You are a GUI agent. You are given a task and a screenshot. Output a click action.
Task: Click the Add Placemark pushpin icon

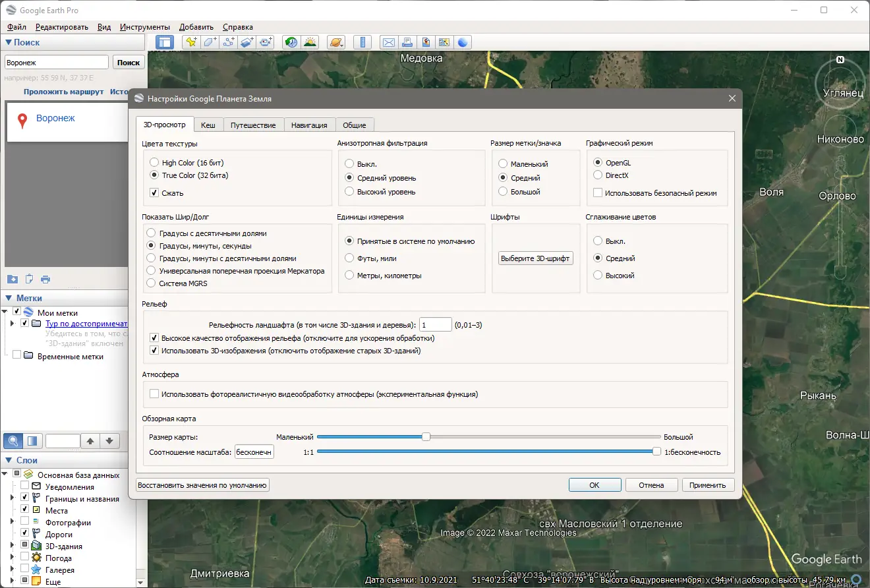coord(191,42)
